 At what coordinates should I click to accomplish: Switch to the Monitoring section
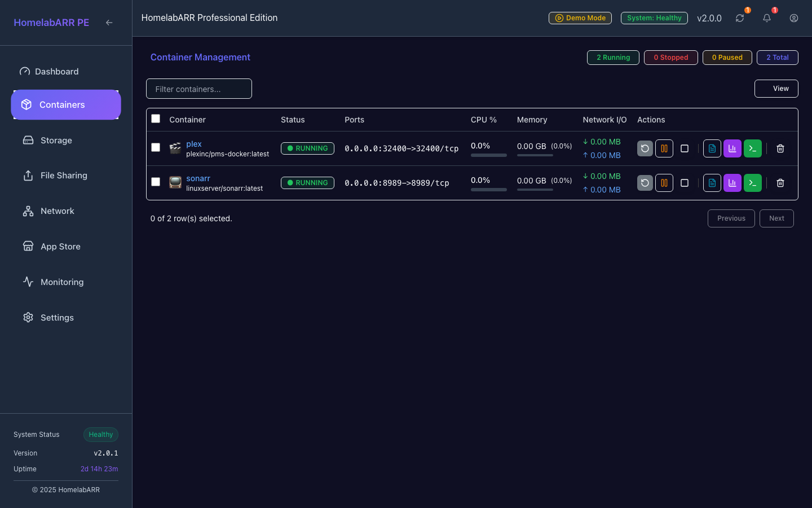point(62,282)
